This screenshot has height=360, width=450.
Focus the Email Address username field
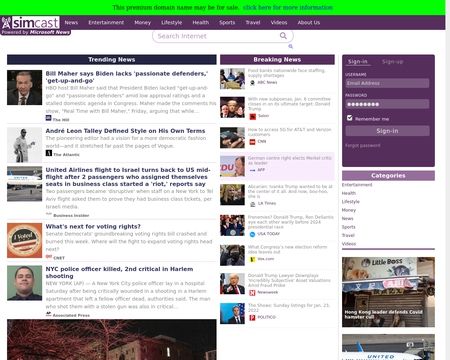387,83
